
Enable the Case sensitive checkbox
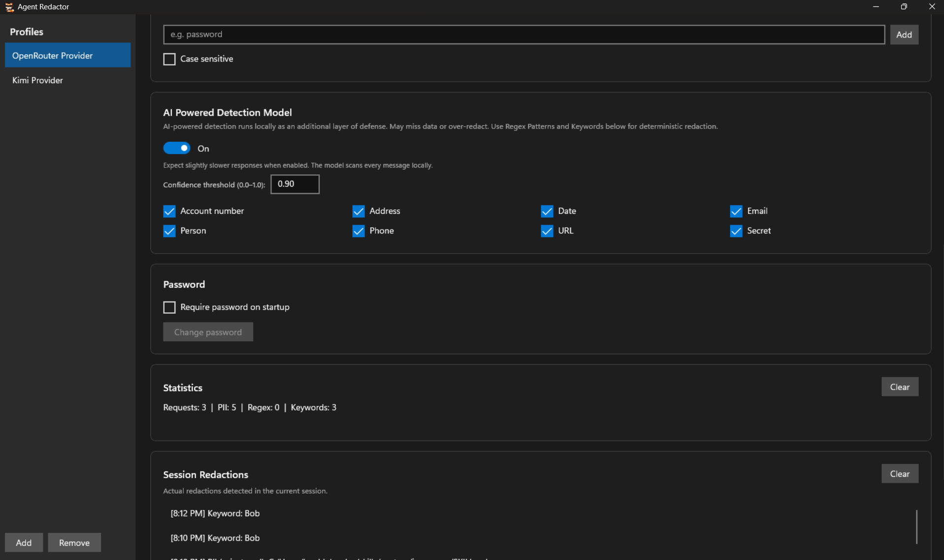click(169, 59)
